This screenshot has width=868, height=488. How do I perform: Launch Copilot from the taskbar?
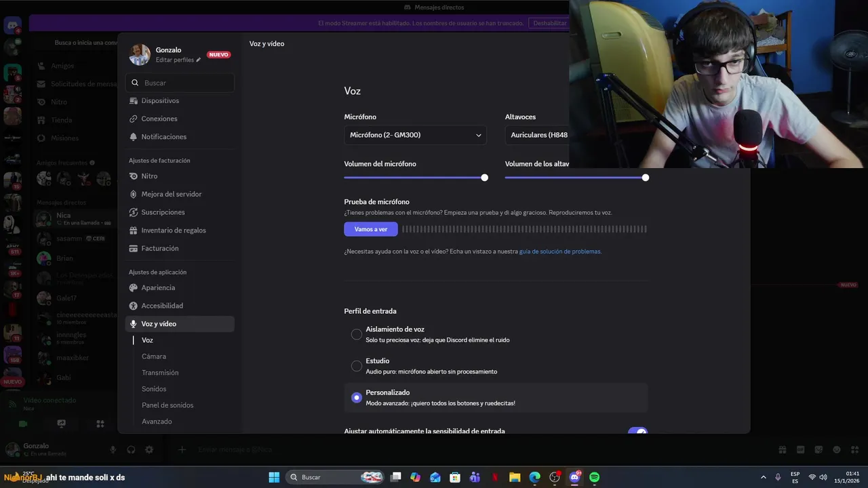pyautogui.click(x=416, y=477)
